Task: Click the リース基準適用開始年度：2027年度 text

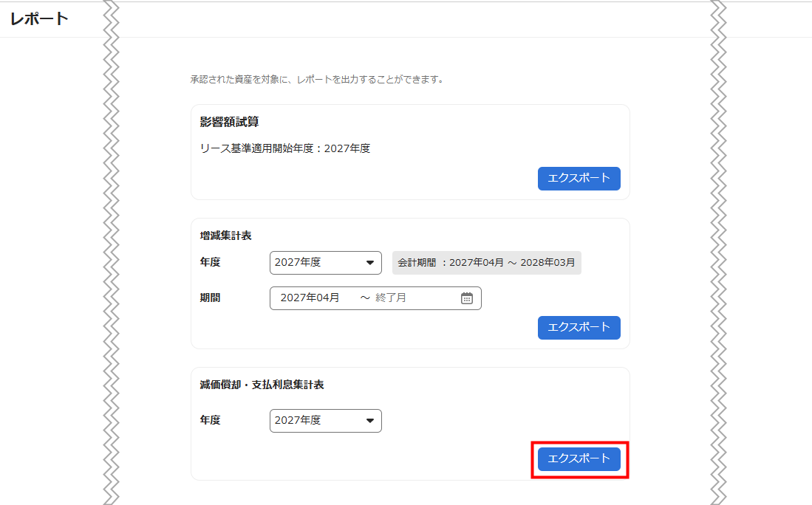Action: click(284, 148)
